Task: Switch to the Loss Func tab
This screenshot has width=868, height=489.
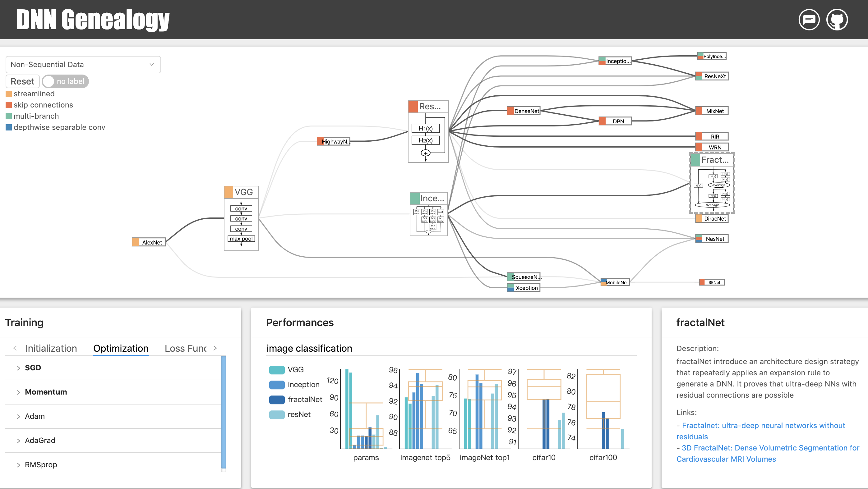Action: pos(185,348)
